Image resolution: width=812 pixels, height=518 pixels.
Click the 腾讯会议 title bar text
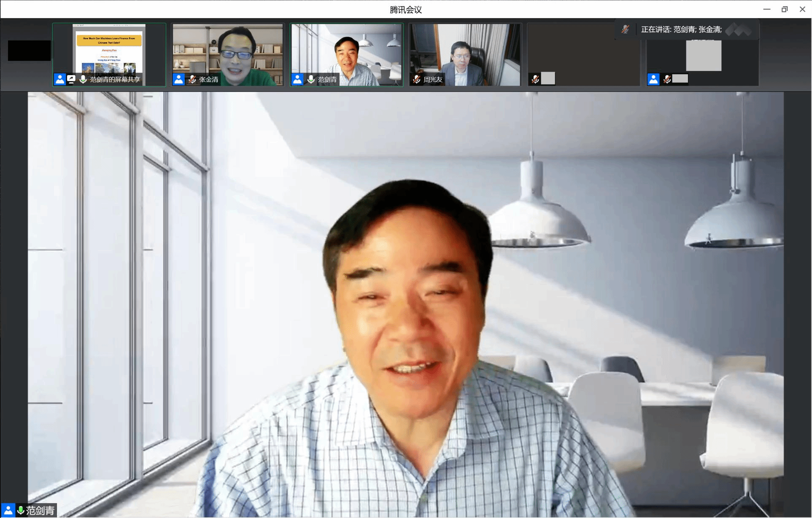pyautogui.click(x=405, y=9)
